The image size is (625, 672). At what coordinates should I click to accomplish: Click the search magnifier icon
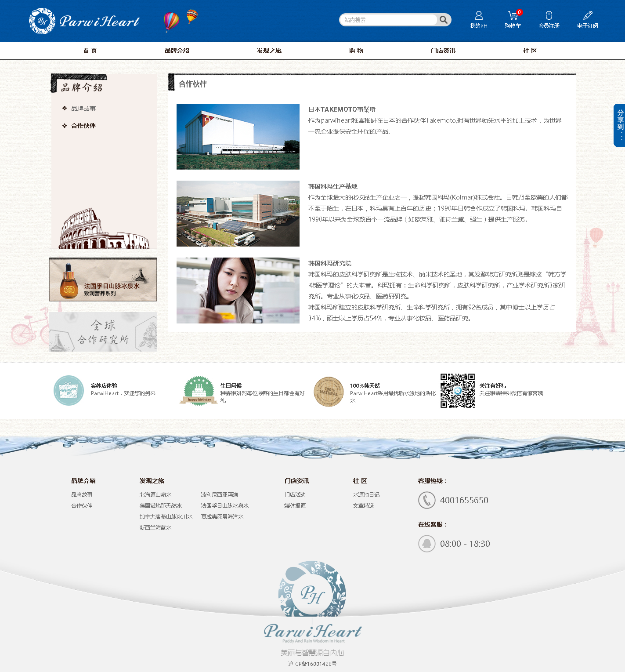click(x=444, y=20)
